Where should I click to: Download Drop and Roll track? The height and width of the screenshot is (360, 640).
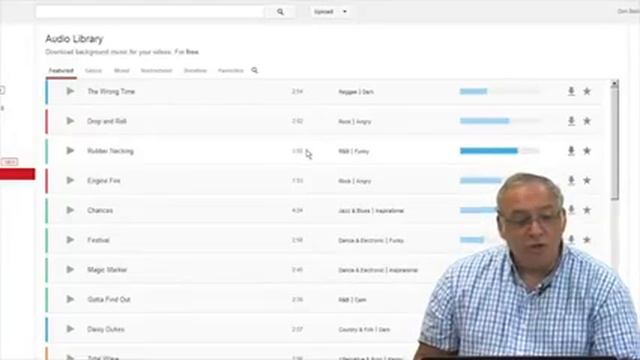tap(571, 121)
